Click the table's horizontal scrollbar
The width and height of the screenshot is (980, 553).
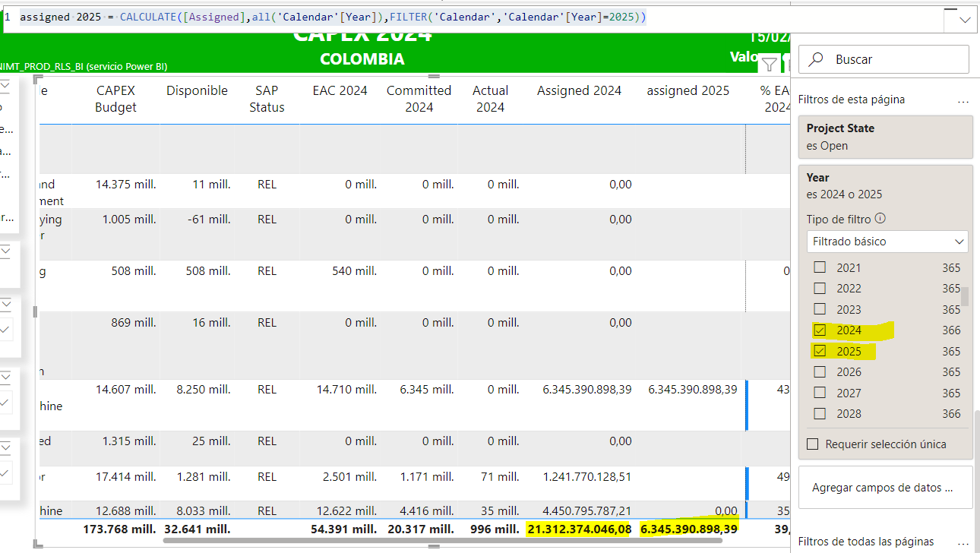(x=441, y=540)
